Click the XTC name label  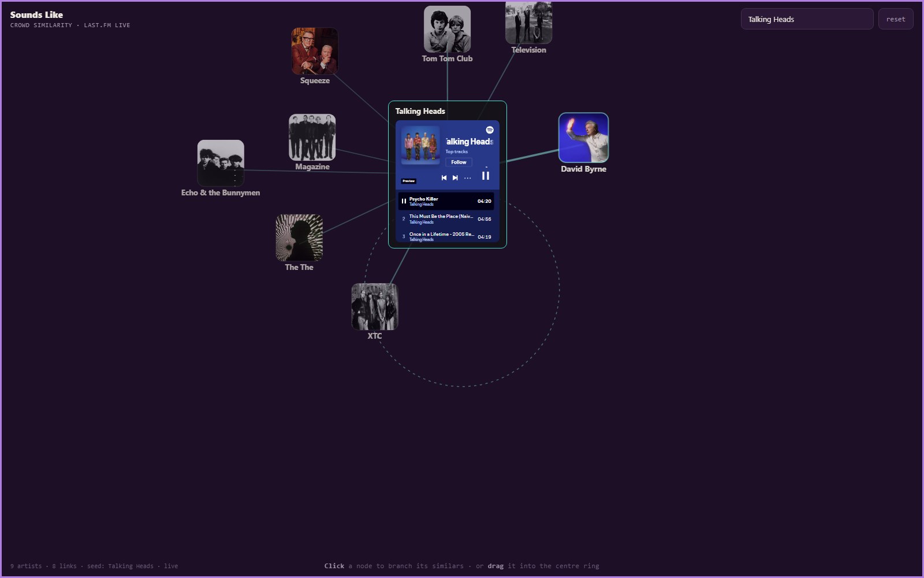point(375,336)
